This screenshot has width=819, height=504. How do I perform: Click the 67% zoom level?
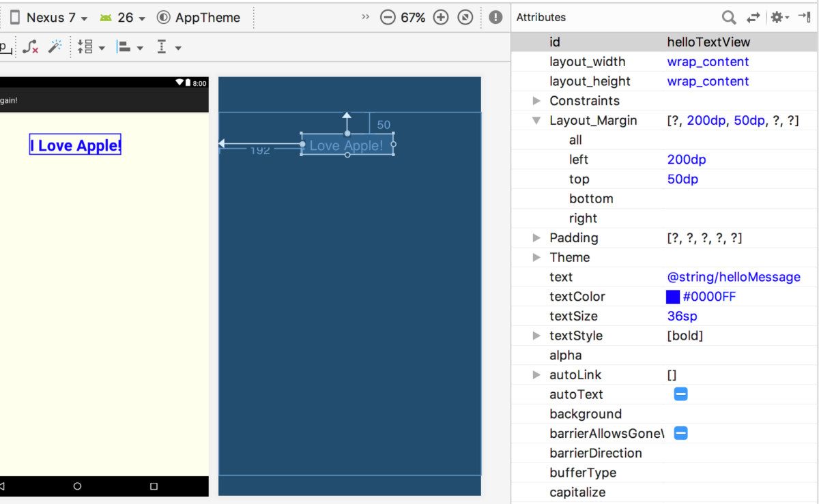[414, 18]
